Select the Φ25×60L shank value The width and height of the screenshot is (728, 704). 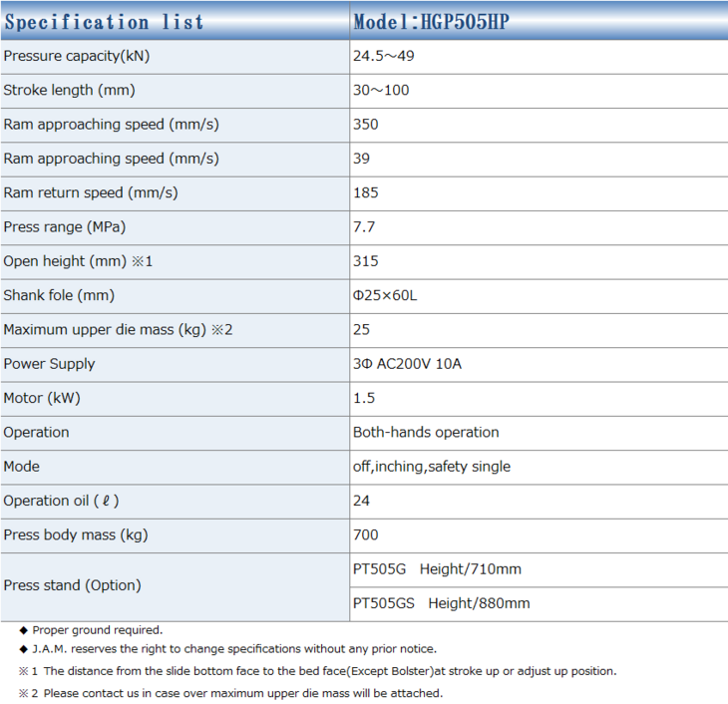pyautogui.click(x=385, y=295)
